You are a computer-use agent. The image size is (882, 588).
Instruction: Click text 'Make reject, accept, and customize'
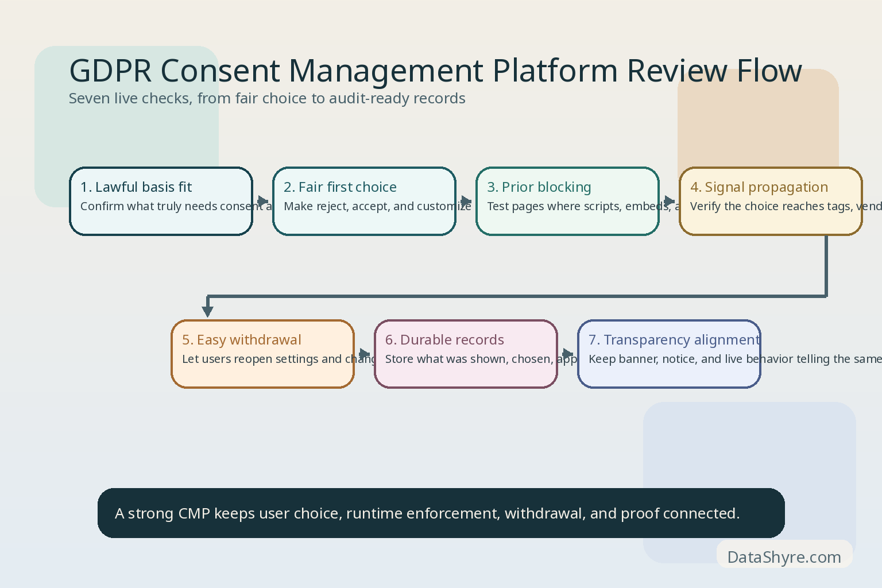(x=377, y=206)
